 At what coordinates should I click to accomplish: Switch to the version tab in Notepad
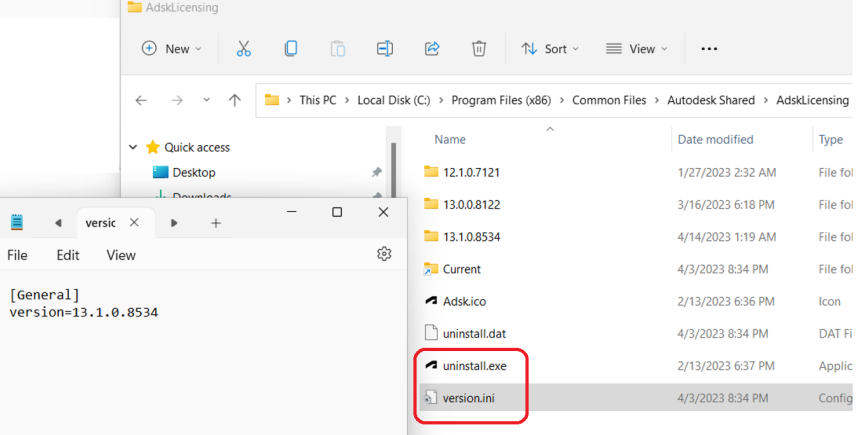(100, 223)
